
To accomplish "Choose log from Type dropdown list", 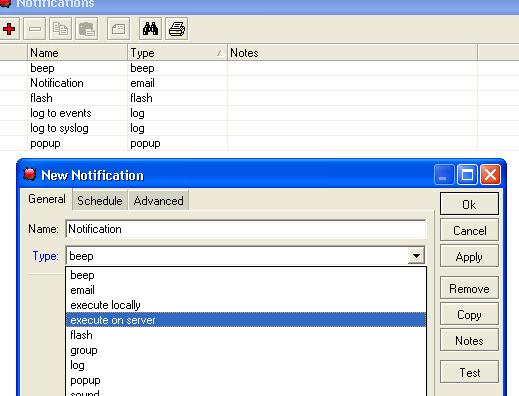I will coord(246,365).
